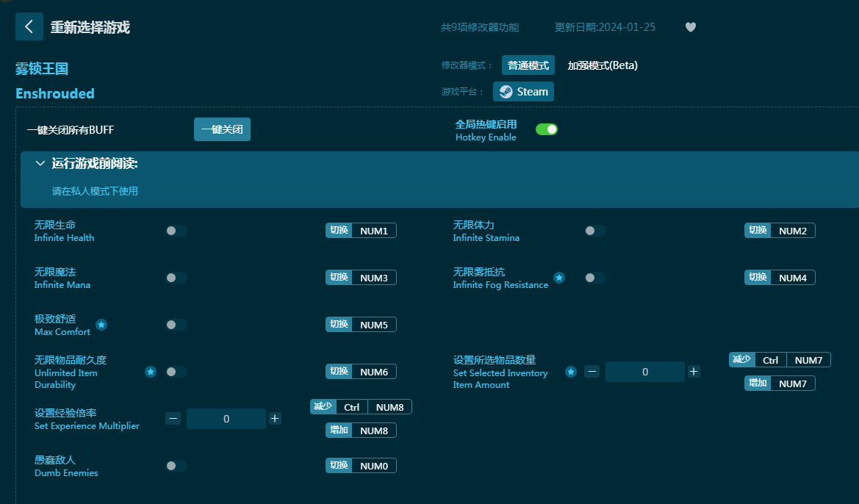Click 共9项修改器功能 text

(480, 27)
